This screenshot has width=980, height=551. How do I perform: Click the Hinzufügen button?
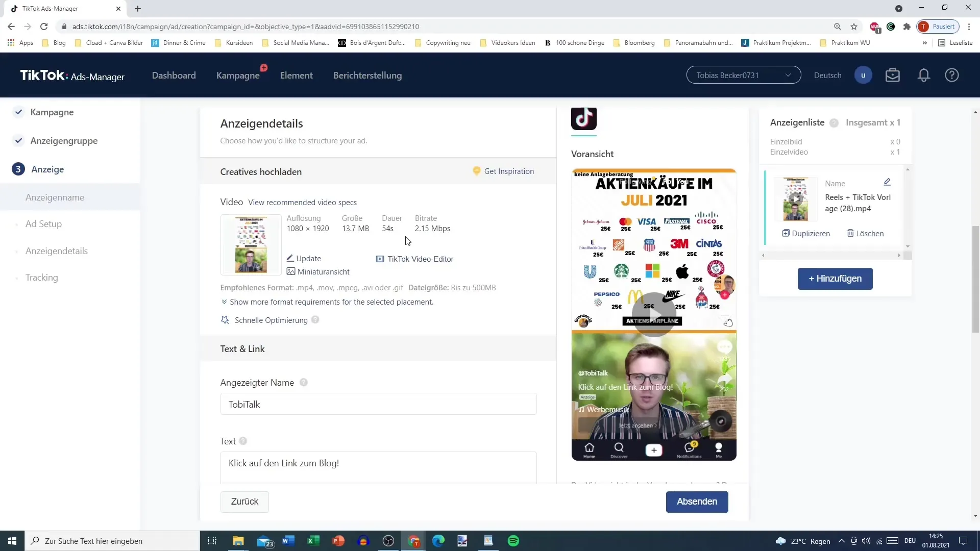(835, 278)
